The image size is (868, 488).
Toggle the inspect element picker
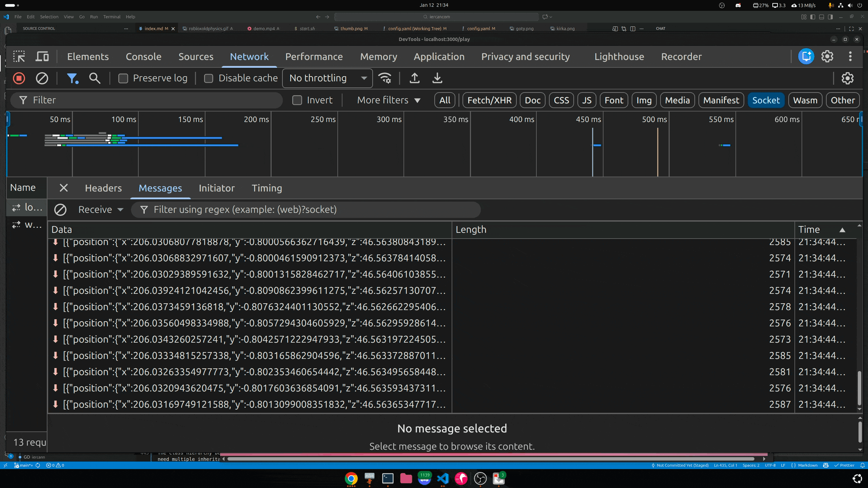click(x=19, y=57)
